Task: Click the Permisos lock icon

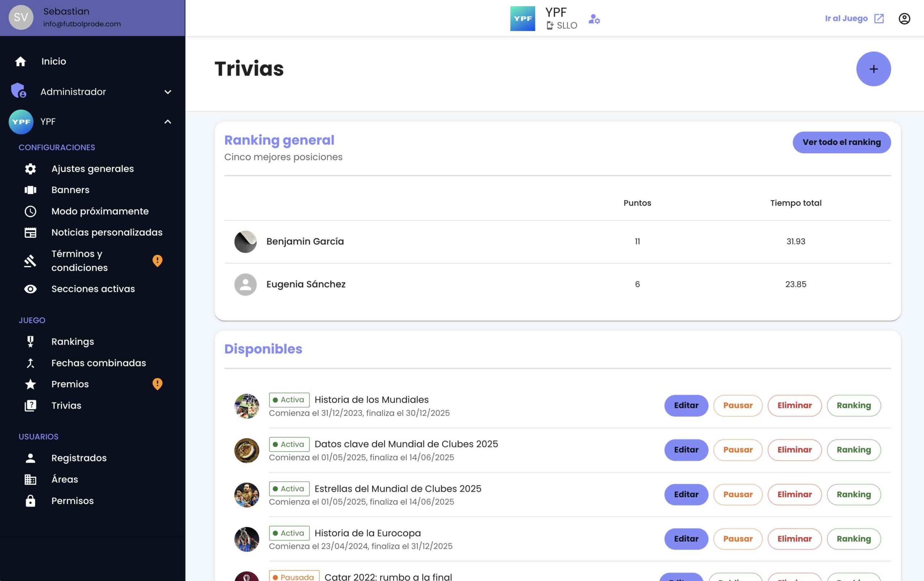Action: [30, 501]
